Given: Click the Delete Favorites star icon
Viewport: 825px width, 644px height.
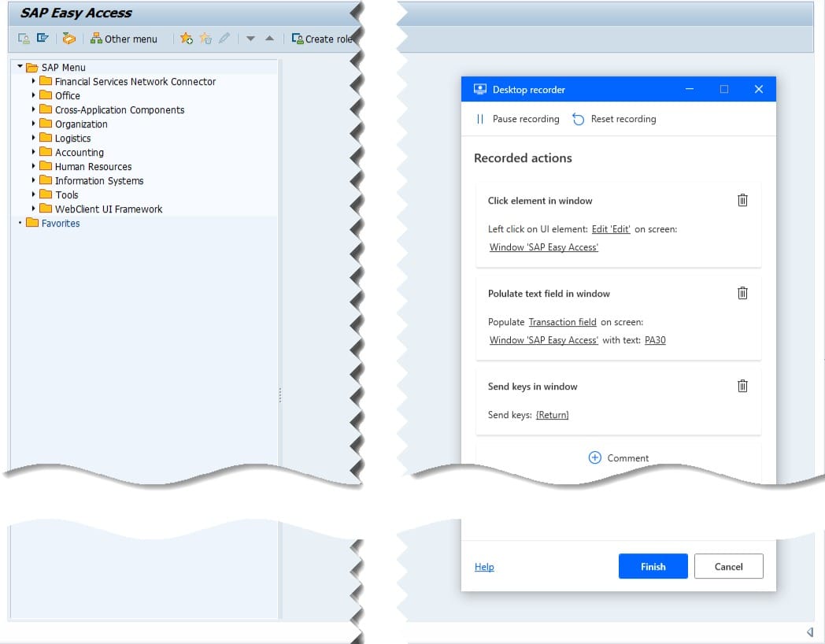Looking at the screenshot, I should coord(205,39).
